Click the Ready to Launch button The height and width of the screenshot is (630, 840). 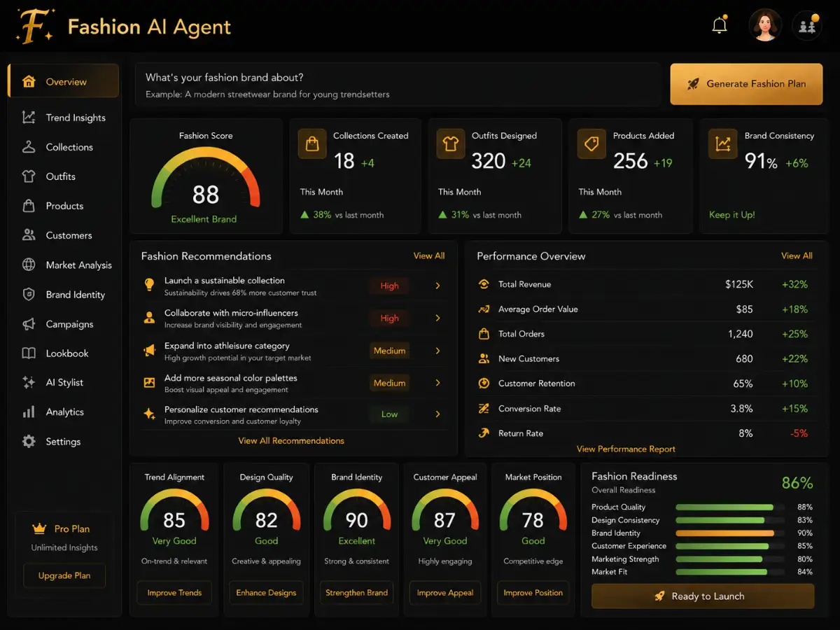pyautogui.click(x=703, y=596)
